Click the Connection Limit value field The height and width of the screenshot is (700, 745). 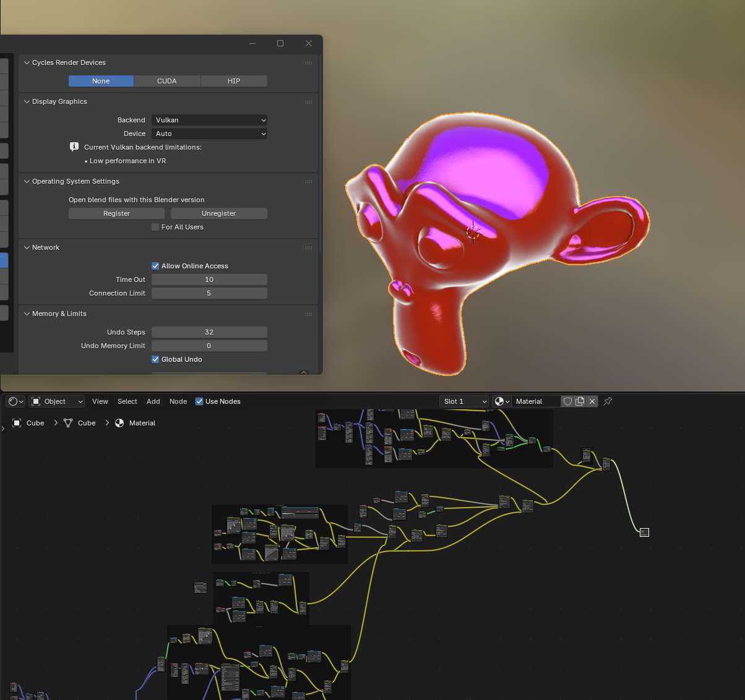(209, 293)
